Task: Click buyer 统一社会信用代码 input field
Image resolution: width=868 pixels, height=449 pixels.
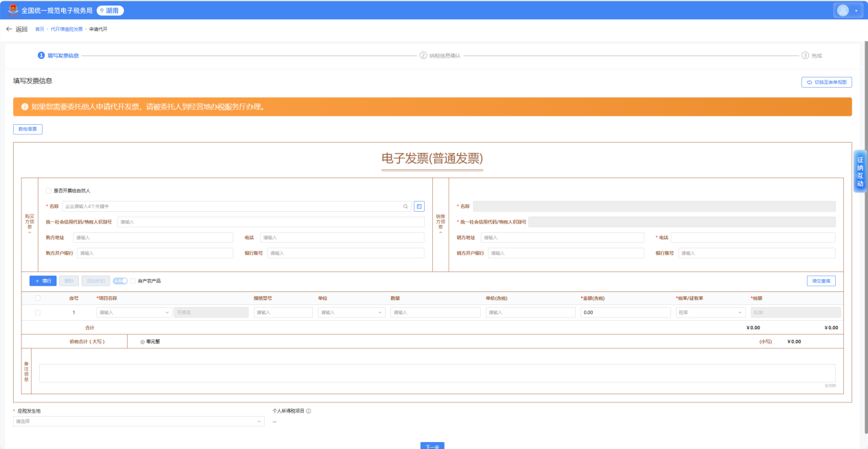Action: (271, 222)
